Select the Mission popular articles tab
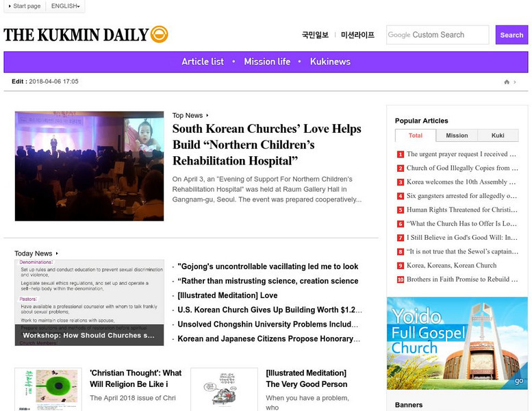The height and width of the screenshot is (411, 532). pos(457,136)
